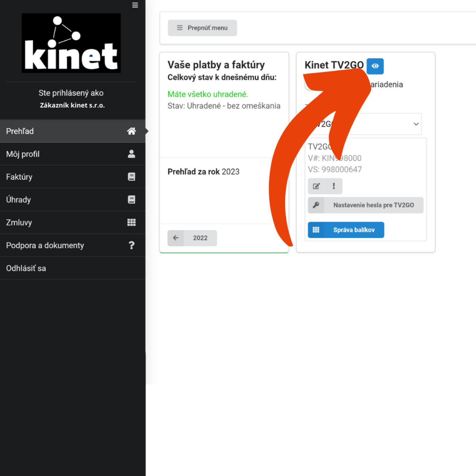
Task: Click the Kinet logo image
Action: point(71,43)
